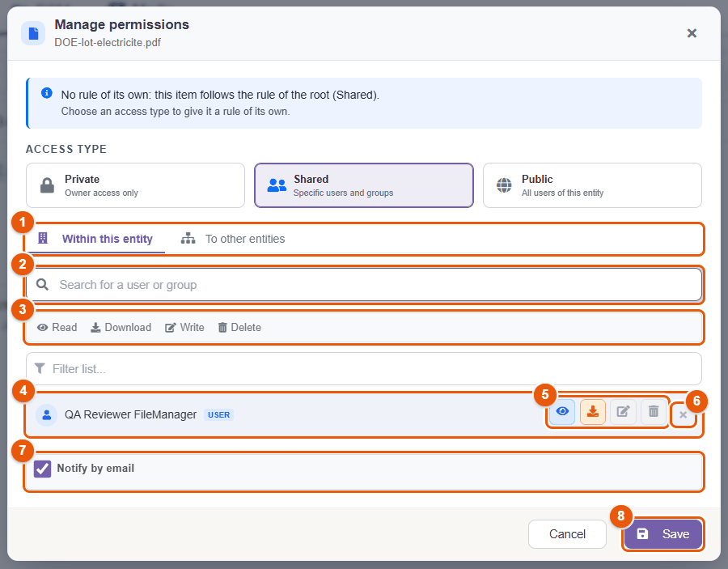
Task: Click the magnifier icon in the search field
Action: click(42, 284)
